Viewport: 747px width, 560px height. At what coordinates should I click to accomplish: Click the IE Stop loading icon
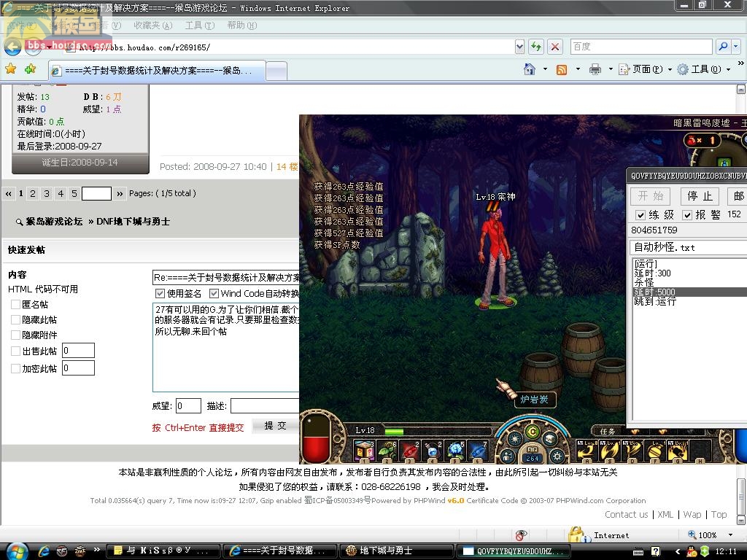tap(555, 46)
